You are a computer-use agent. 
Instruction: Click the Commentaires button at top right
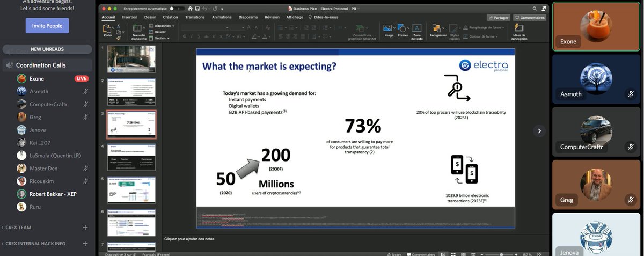click(x=529, y=18)
